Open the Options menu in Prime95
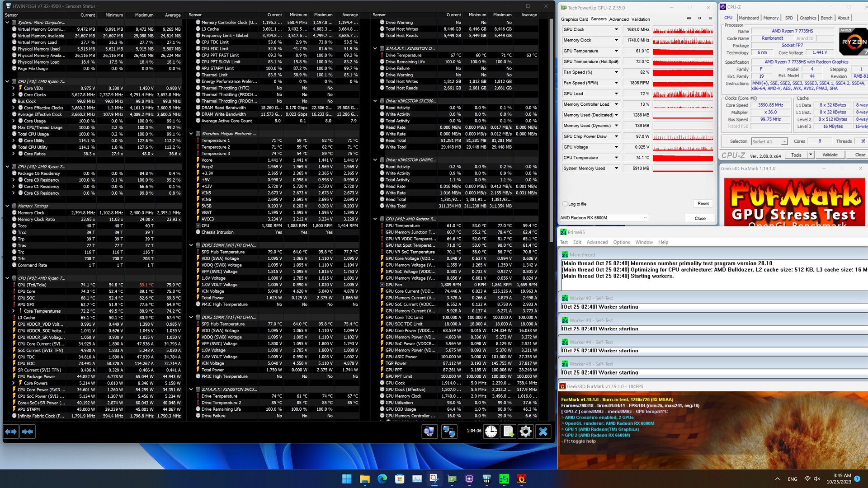 point(621,242)
